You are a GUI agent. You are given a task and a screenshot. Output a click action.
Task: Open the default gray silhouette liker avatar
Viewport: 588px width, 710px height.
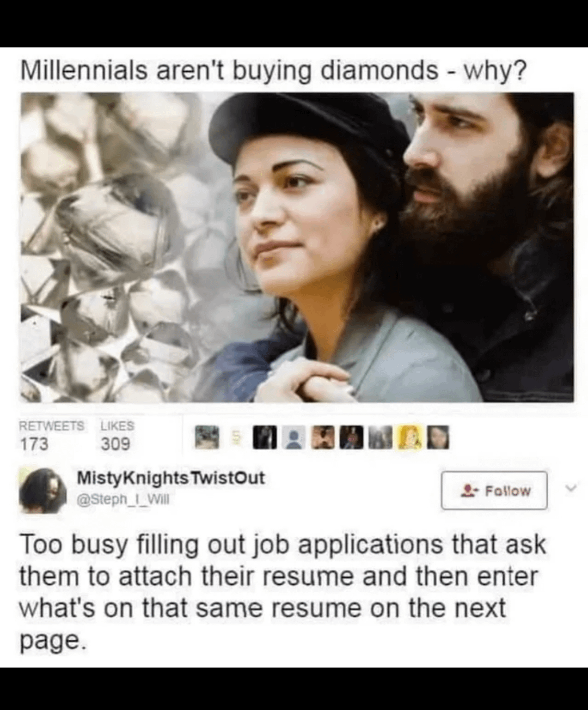pos(294,436)
